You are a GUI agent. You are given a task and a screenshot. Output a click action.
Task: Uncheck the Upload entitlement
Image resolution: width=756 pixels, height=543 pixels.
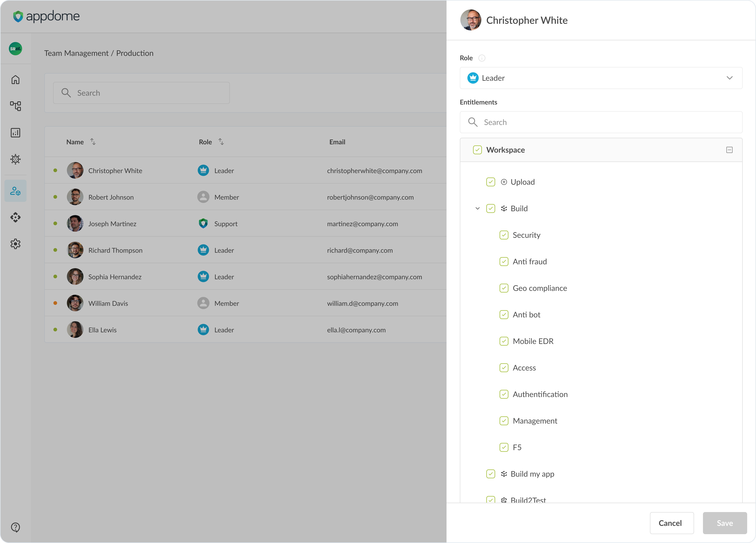(491, 182)
